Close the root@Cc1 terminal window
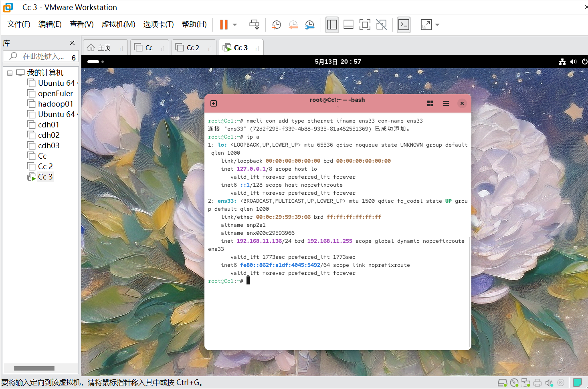 [462, 103]
